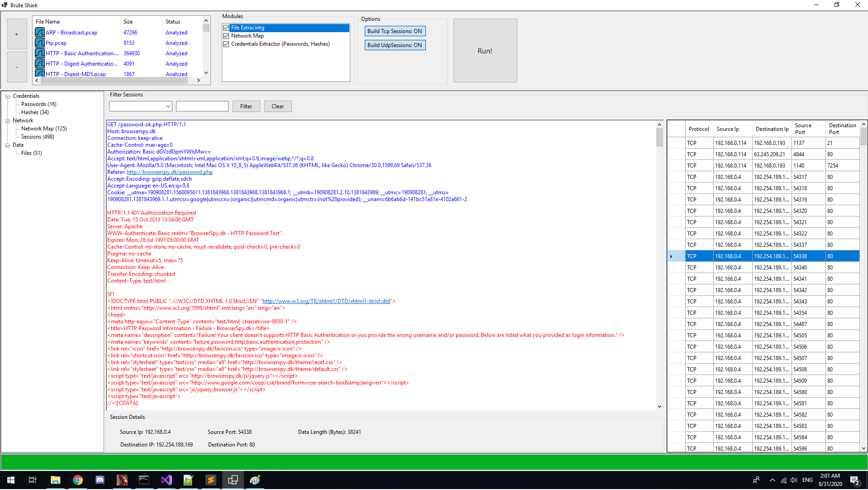
Task: Open the browserspy.dk/password.php Referer link
Action: pyautogui.click(x=170, y=172)
